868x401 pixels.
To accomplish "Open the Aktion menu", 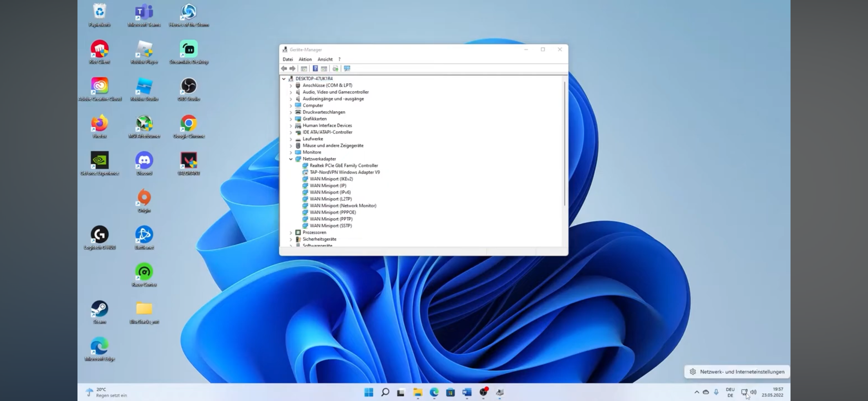I will (305, 59).
